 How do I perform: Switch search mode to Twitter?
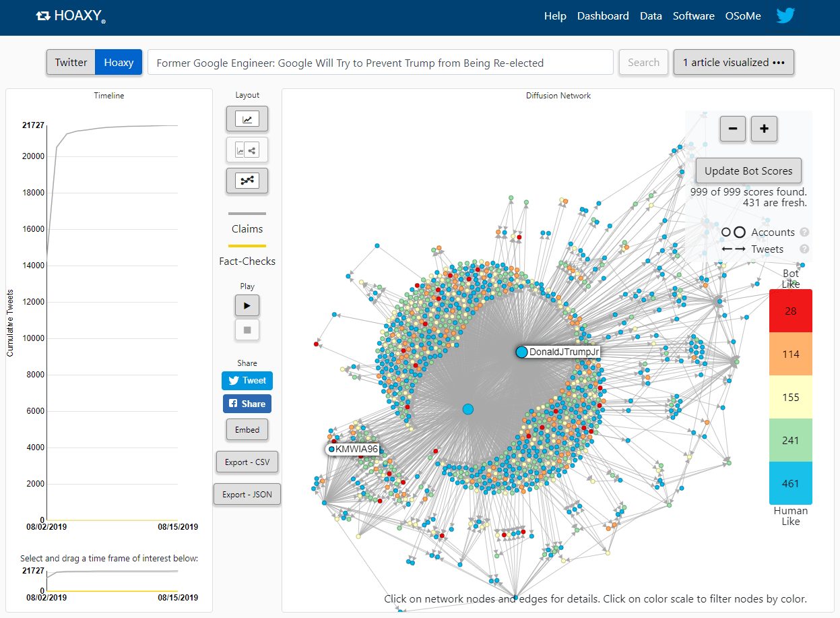pos(71,62)
